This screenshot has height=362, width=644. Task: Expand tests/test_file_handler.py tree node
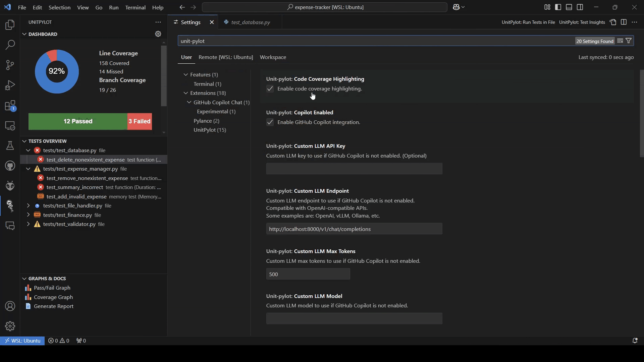coord(29,206)
